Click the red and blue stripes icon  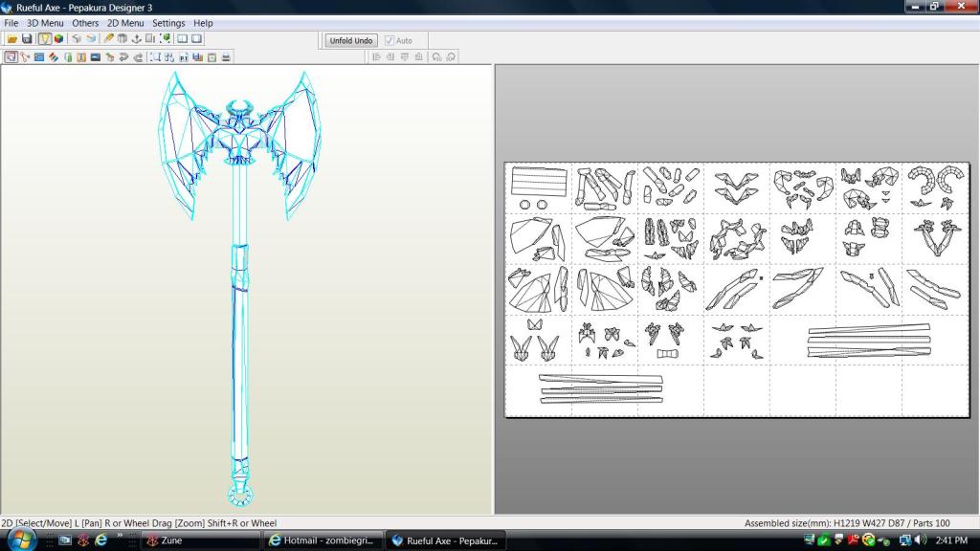coord(54,56)
